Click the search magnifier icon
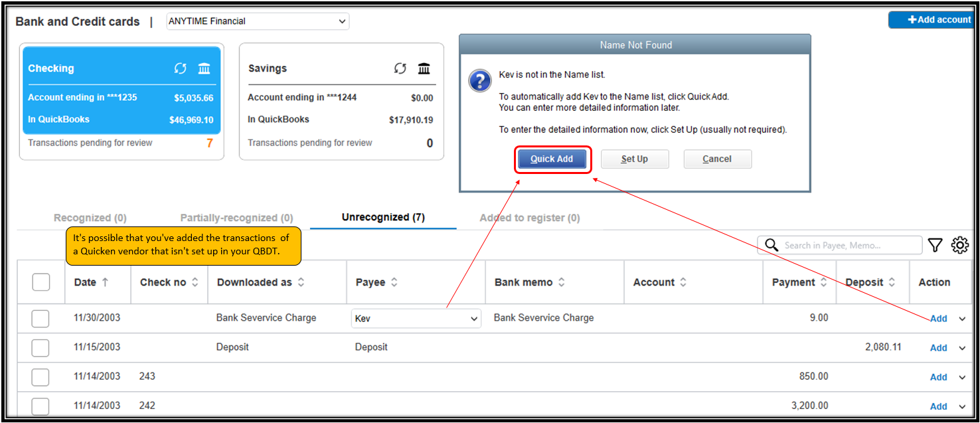Screen dimensions: 980x423 click(x=771, y=245)
